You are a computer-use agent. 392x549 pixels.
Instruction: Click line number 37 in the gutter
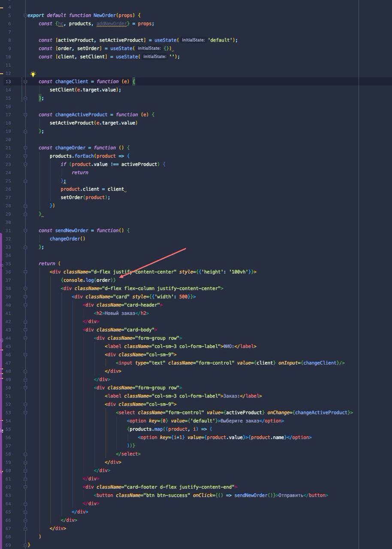8,280
